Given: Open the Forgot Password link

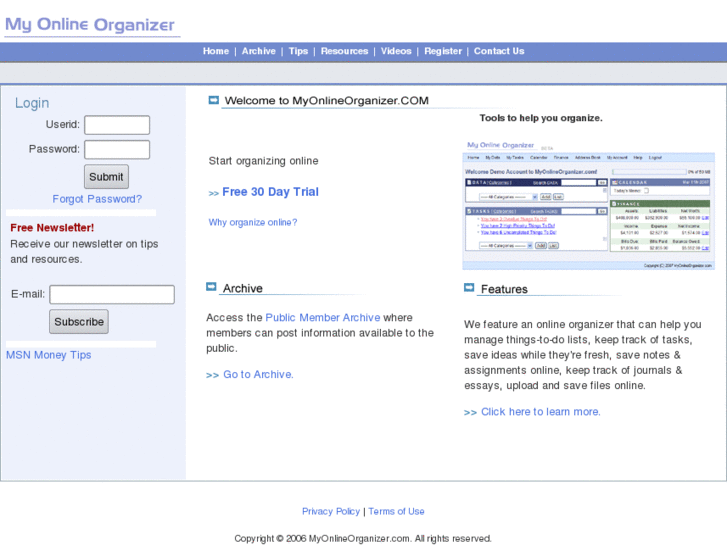Looking at the screenshot, I should coord(97,199).
